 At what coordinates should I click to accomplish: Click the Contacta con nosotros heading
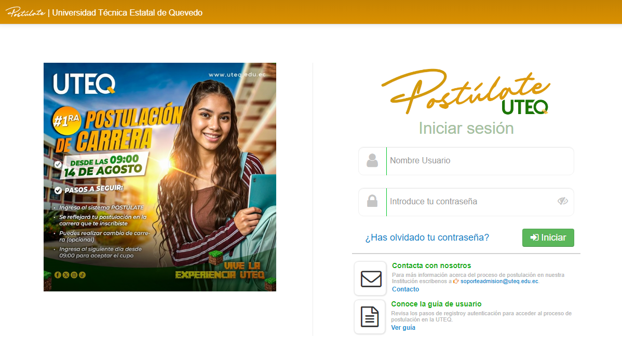click(431, 265)
